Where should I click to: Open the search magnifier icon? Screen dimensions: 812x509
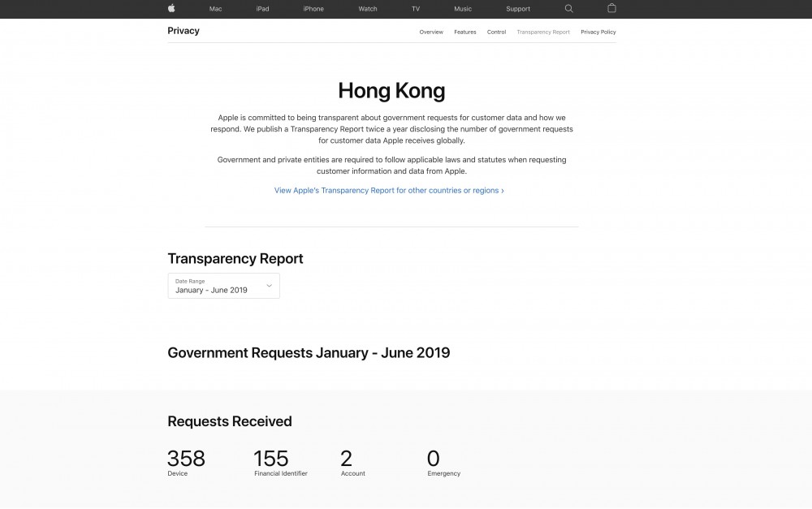pos(568,9)
